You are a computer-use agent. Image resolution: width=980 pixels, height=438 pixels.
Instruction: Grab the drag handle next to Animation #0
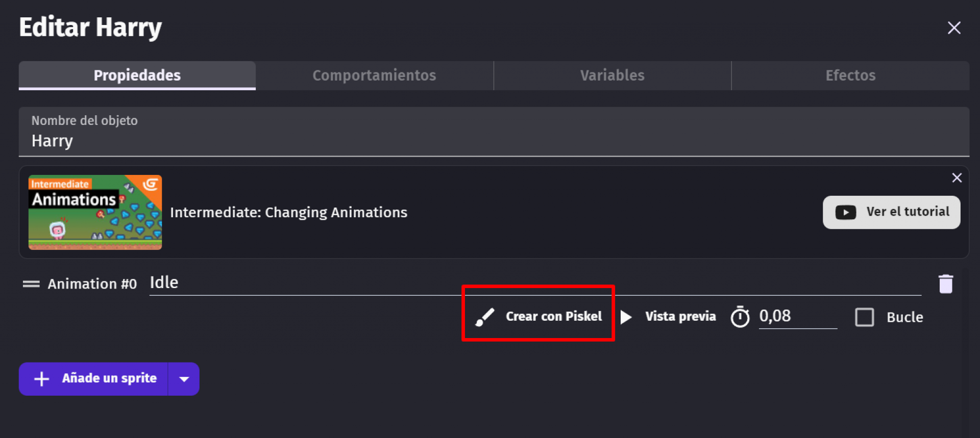click(x=31, y=284)
